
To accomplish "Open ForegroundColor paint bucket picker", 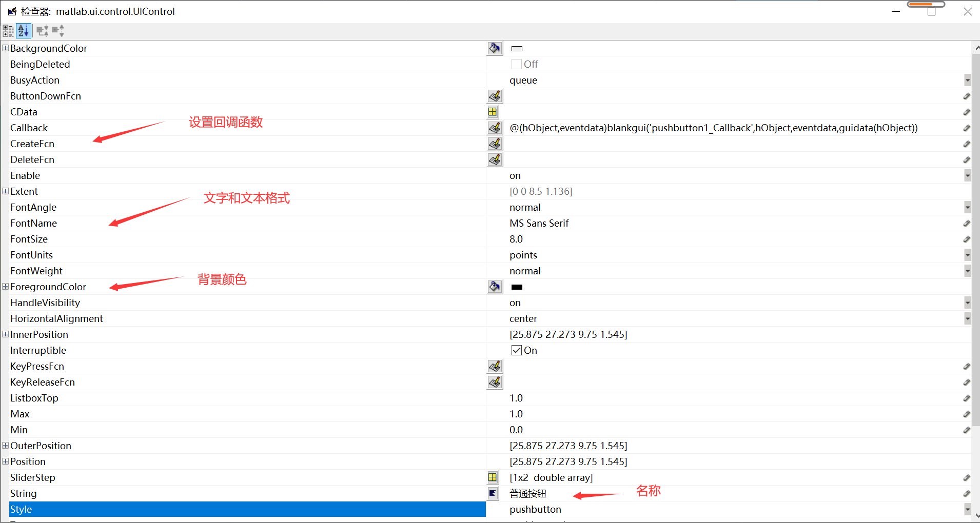I will tap(495, 287).
